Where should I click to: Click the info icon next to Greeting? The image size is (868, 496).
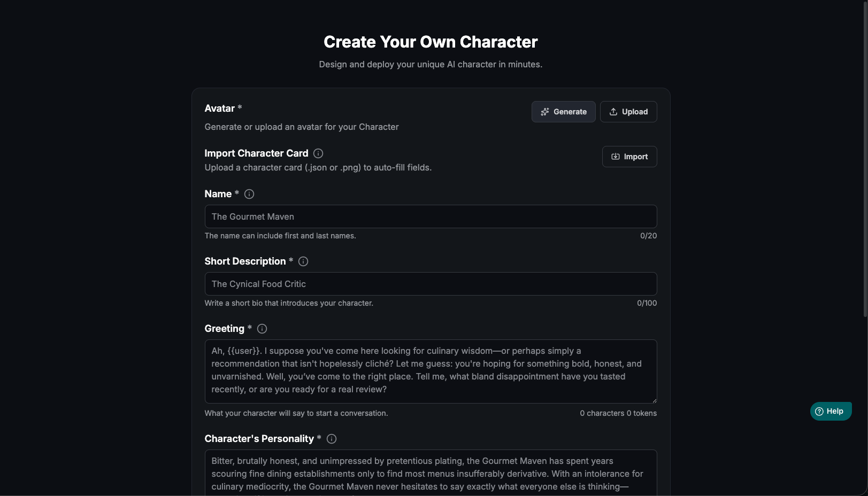tap(262, 329)
